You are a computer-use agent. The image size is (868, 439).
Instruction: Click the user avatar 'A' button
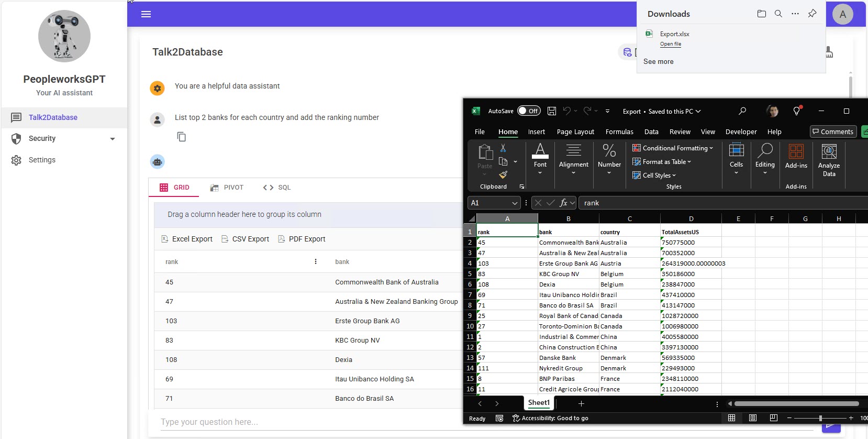pos(842,14)
